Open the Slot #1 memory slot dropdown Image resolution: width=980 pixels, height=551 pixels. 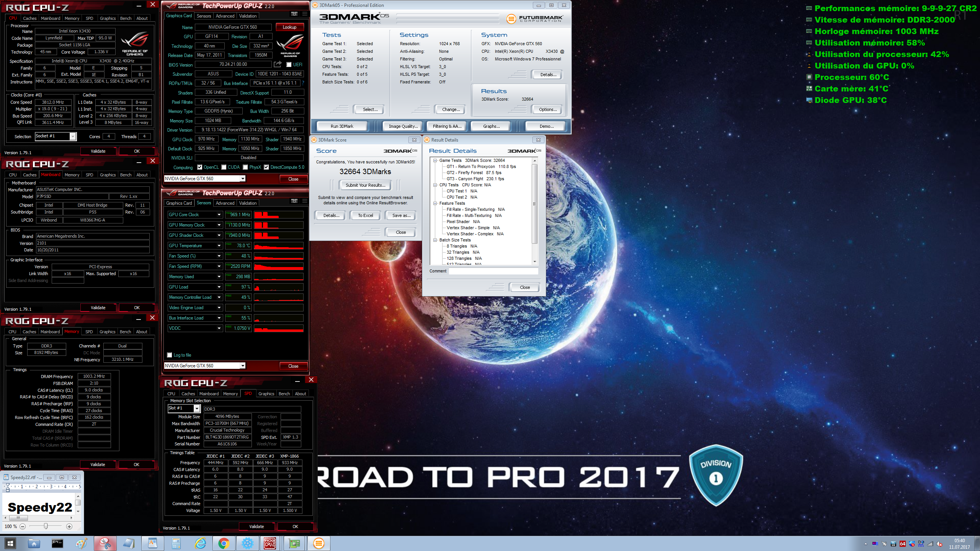(197, 408)
